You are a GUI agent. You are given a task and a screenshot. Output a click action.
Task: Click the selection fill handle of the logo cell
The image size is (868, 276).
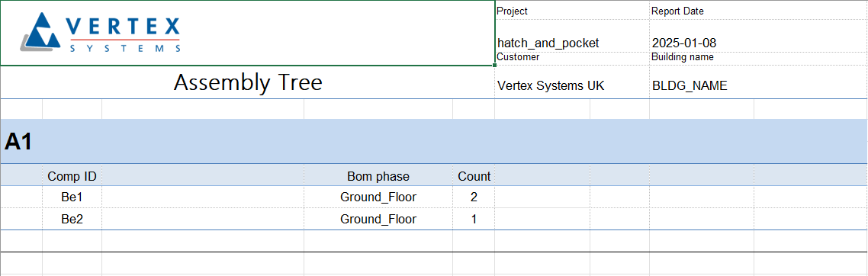[x=494, y=66]
